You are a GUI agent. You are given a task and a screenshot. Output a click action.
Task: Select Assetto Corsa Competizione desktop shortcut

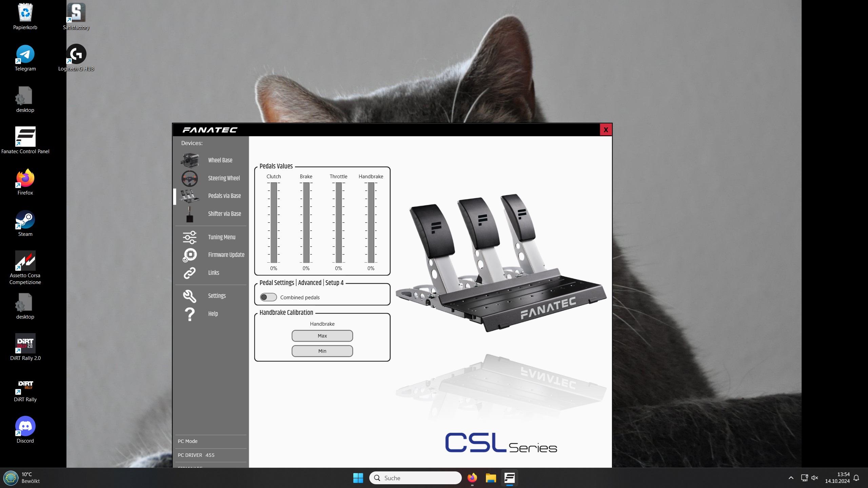click(25, 268)
